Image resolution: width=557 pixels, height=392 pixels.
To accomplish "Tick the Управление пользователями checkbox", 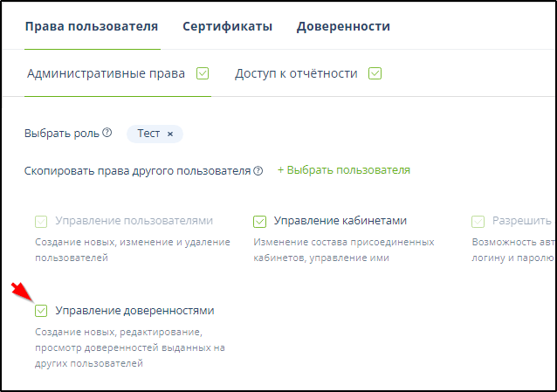I will (x=41, y=222).
